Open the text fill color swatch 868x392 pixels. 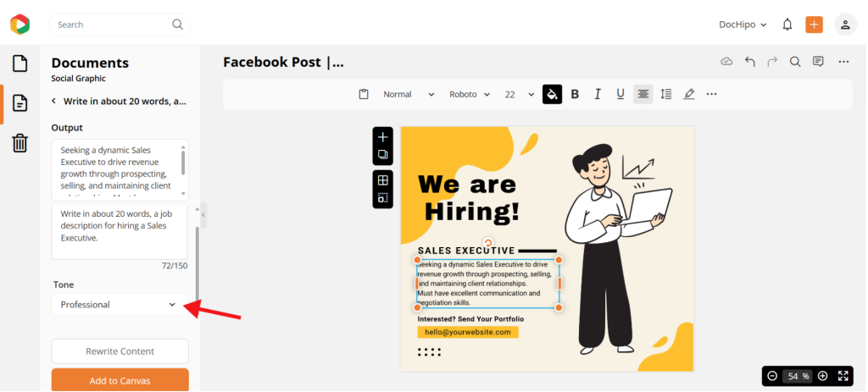[x=552, y=94]
